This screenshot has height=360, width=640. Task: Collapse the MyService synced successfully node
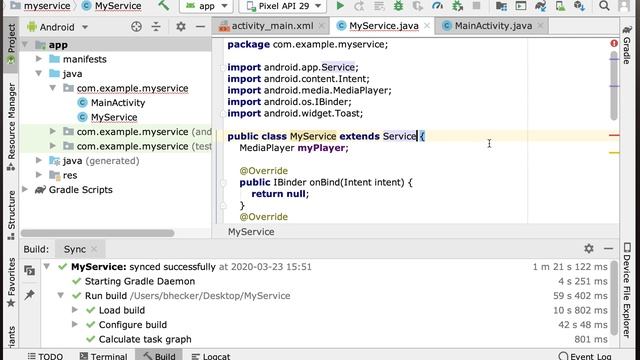click(x=47, y=267)
